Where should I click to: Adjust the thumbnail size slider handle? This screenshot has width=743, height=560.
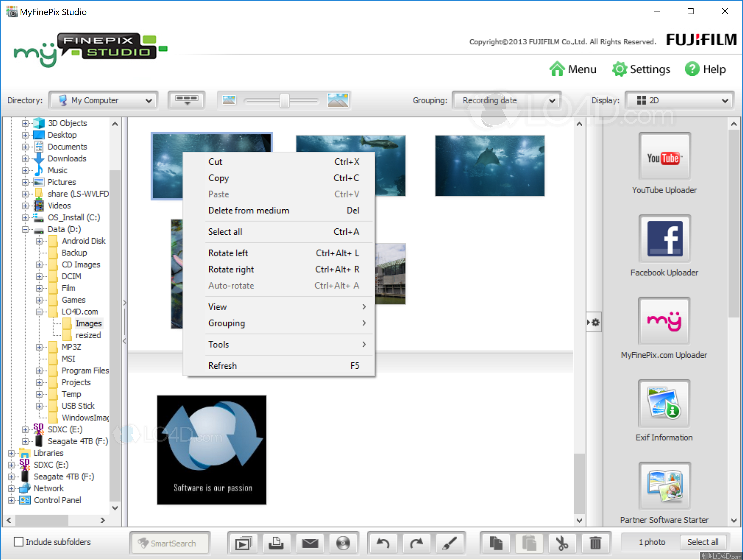tap(284, 100)
